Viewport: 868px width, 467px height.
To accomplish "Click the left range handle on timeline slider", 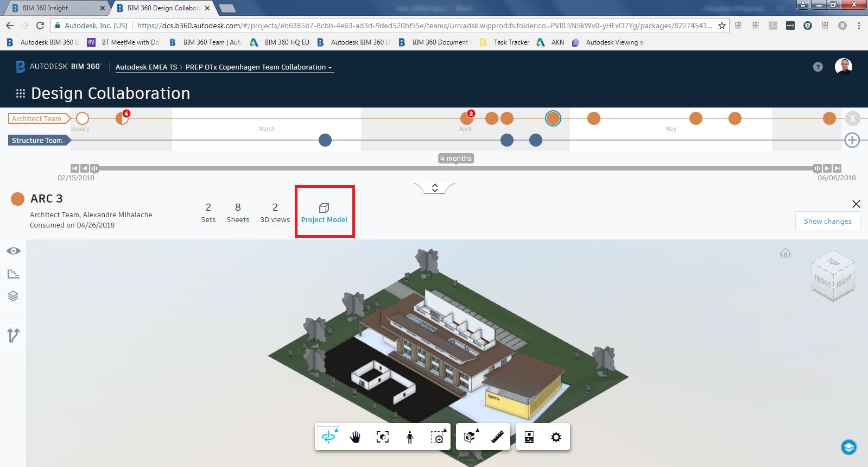I will tap(94, 168).
